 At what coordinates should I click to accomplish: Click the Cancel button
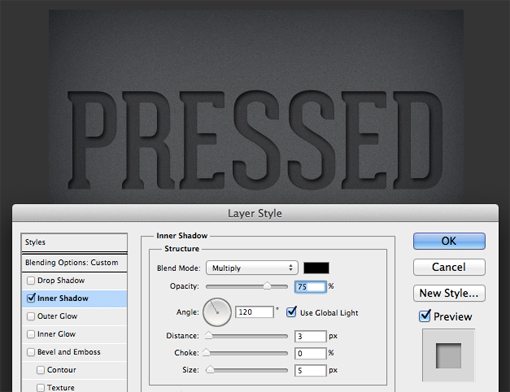coord(449,267)
